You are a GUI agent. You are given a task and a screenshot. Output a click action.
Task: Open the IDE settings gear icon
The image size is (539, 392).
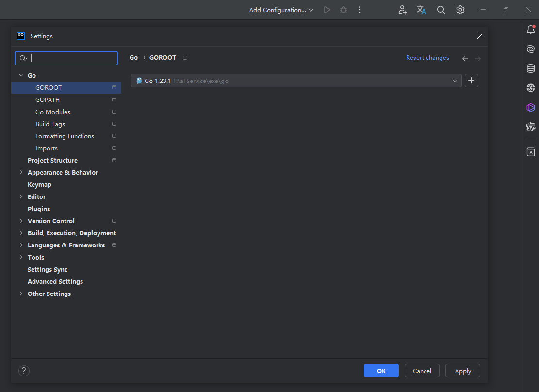click(460, 10)
